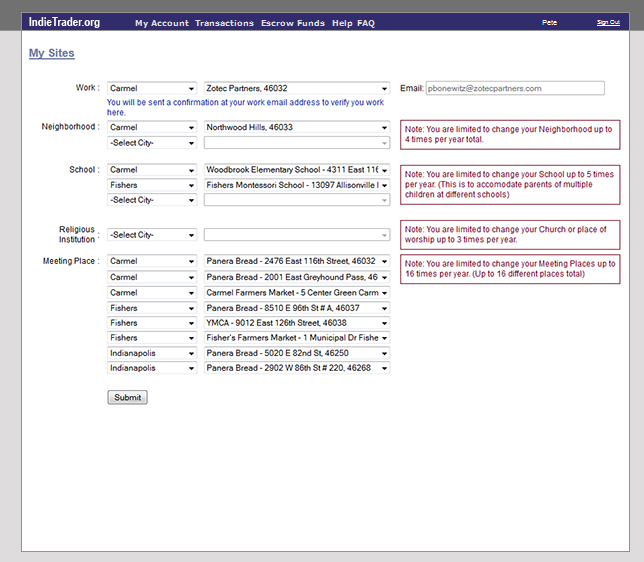Viewport: 644px width, 562px height.
Task: Click the Neighborhood change limit note
Action: coord(510,135)
